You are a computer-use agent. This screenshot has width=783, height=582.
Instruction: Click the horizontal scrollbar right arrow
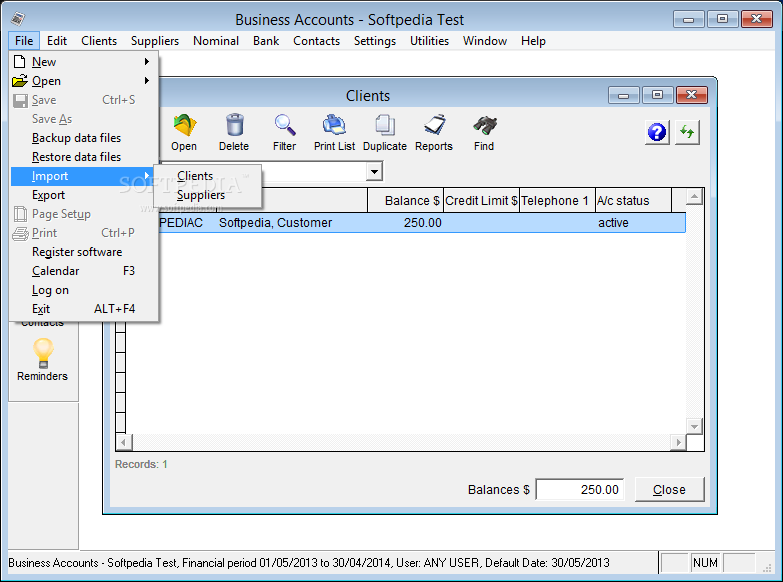(x=678, y=442)
